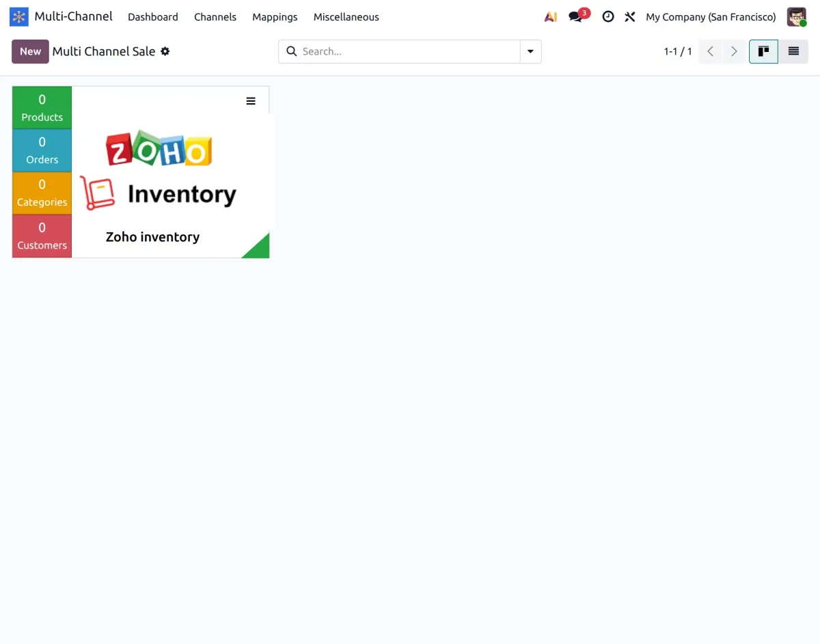View the blue Orders count tile
The image size is (820, 644).
(42, 150)
